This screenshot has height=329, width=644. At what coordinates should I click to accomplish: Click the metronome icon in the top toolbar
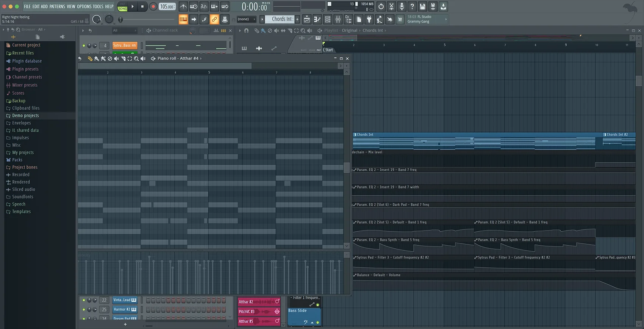click(183, 6)
